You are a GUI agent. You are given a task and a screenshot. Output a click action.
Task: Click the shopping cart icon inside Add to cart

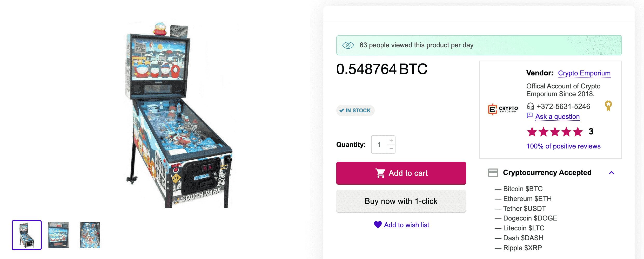[381, 173]
